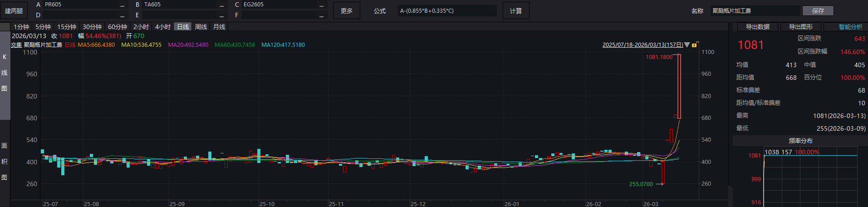Viewport: 868px width, 207px height.
Task: Switch to the 30分钟 period tab
Action: (92, 27)
